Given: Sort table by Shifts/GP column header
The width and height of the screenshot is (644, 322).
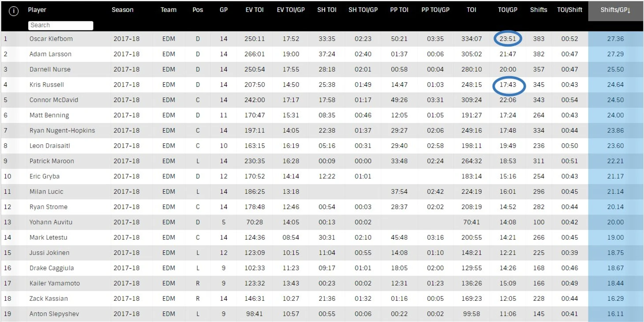Looking at the screenshot, I should (615, 10).
